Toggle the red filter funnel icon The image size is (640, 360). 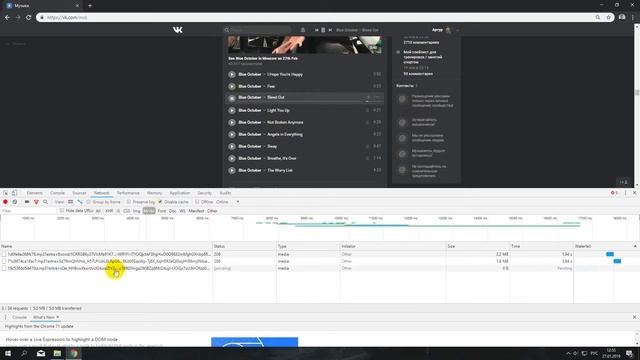click(36, 202)
